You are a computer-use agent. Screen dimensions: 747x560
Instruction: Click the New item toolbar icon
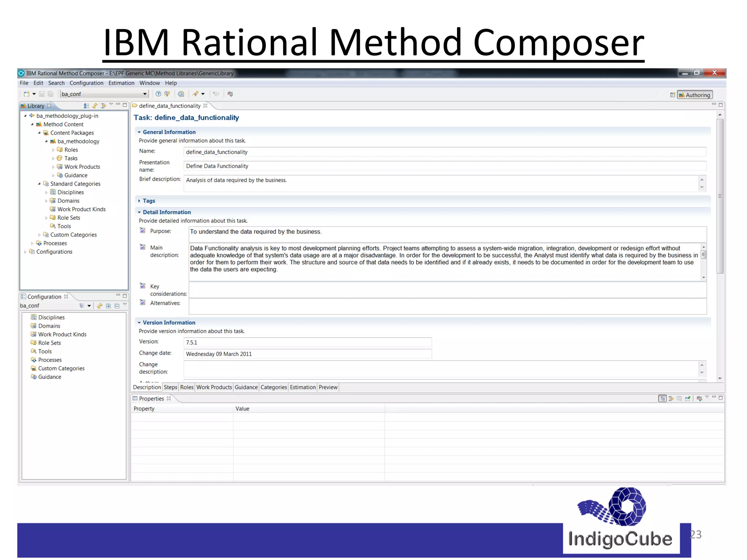point(26,94)
